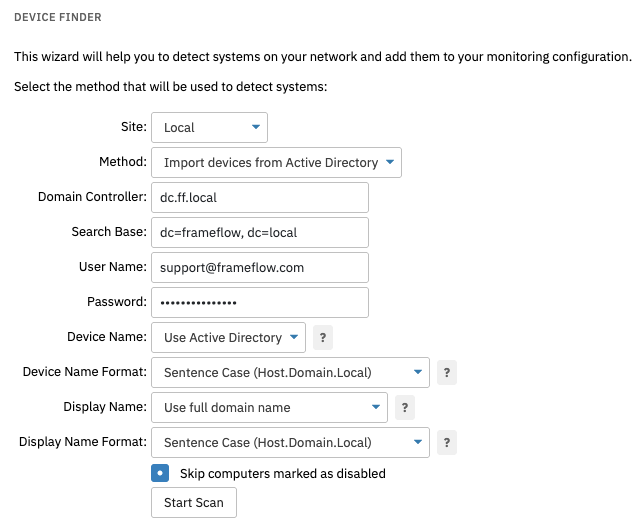Click the Display Name help question mark

click(405, 408)
